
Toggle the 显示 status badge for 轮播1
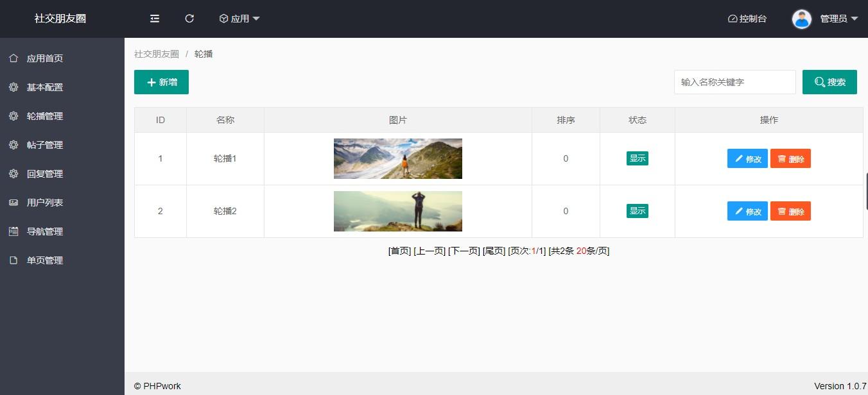[x=638, y=158]
